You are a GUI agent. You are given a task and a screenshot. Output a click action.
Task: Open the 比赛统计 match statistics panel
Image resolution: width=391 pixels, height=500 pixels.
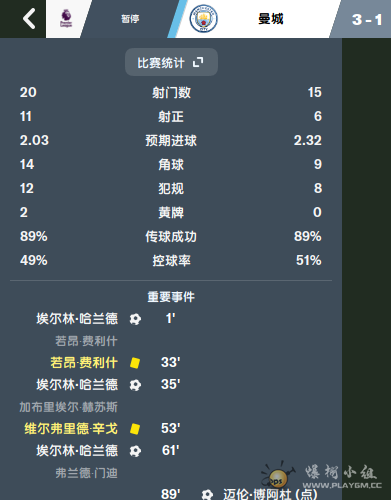coord(171,62)
